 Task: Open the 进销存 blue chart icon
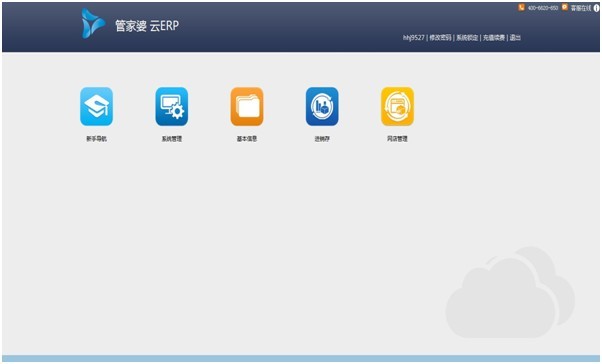click(x=322, y=107)
